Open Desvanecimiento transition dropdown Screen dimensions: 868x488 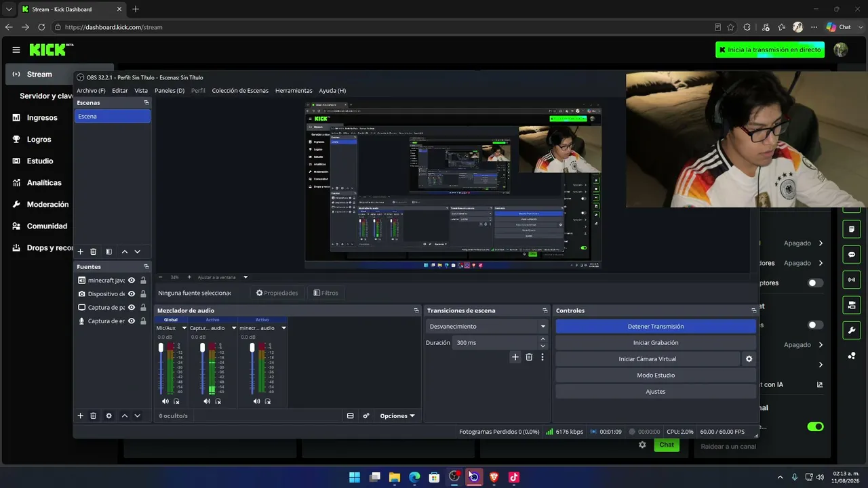click(x=487, y=327)
